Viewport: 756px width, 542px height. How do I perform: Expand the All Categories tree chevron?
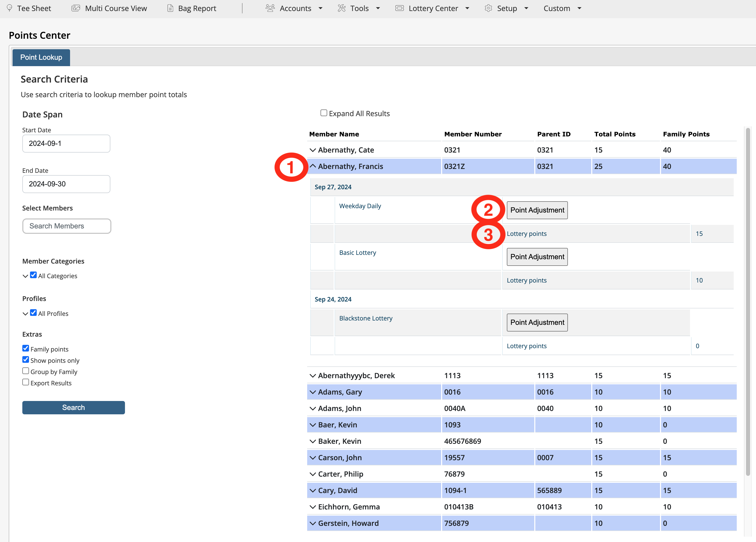tap(25, 276)
